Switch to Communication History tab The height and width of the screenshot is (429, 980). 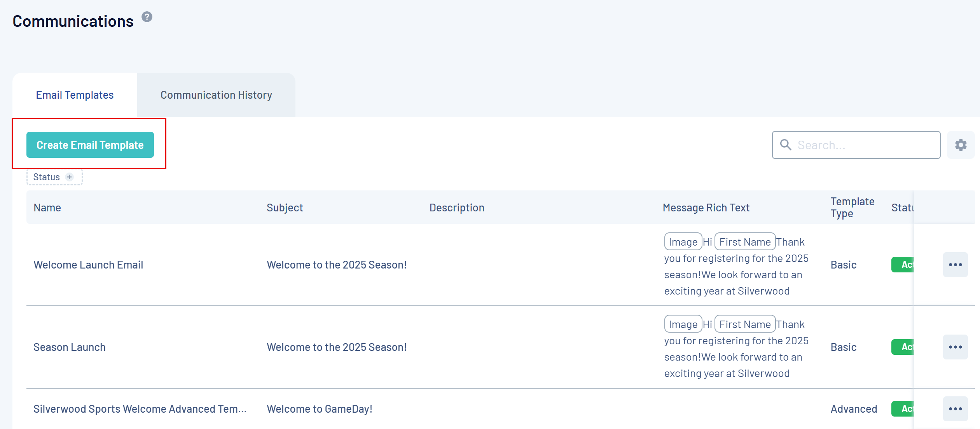216,95
